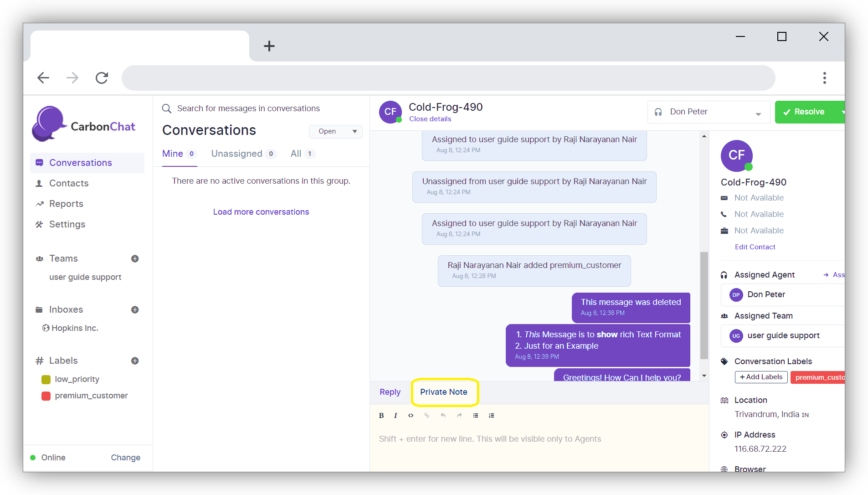Open the browser three-dot menu
The height and width of the screenshot is (495, 868).
tap(824, 78)
